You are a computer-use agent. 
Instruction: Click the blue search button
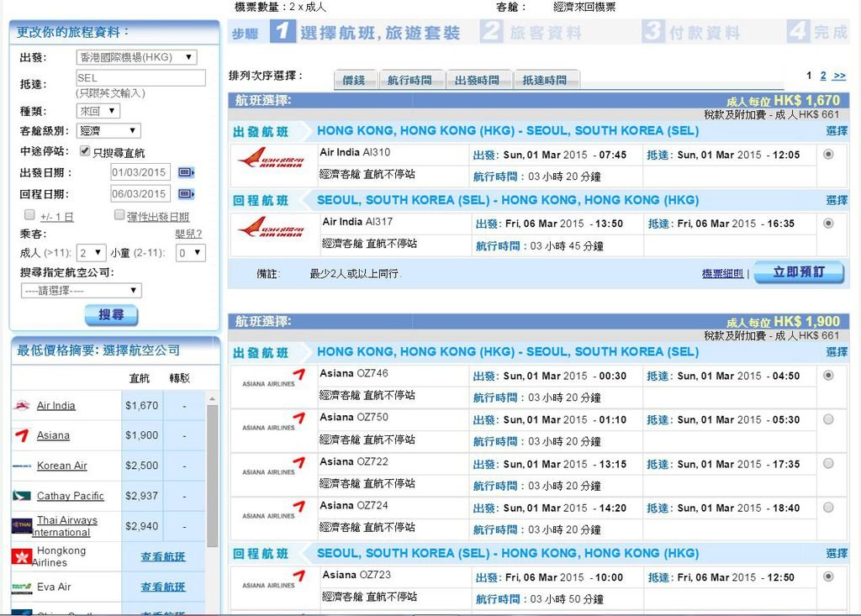111,315
